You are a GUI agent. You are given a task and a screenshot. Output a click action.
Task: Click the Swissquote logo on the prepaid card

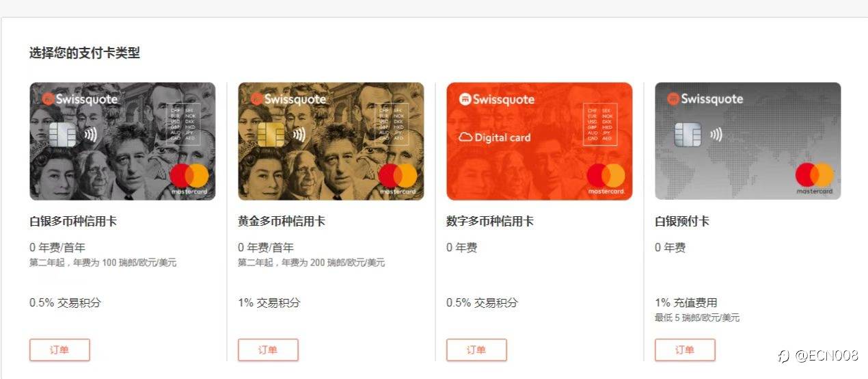click(x=705, y=99)
